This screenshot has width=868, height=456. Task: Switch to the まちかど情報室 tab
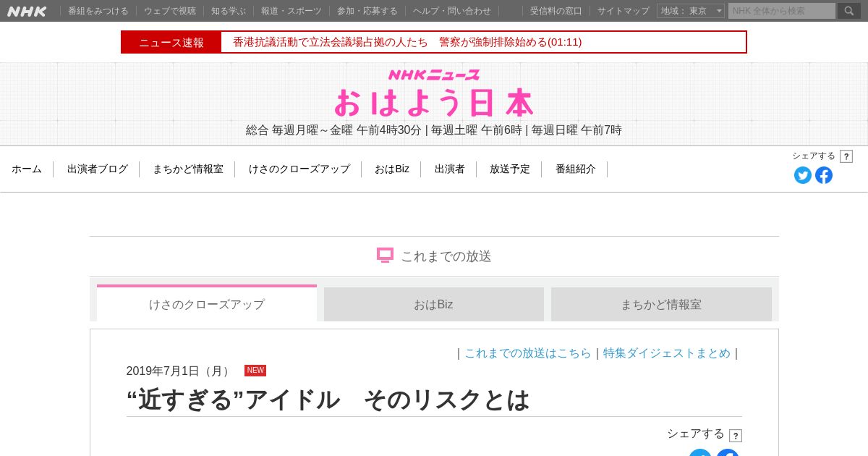pos(661,304)
